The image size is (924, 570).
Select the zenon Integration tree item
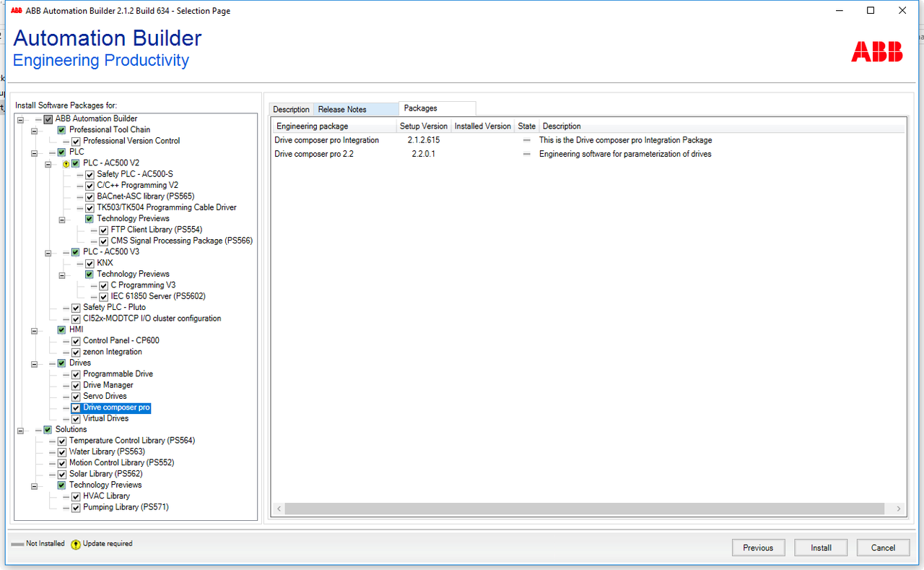[x=113, y=353]
